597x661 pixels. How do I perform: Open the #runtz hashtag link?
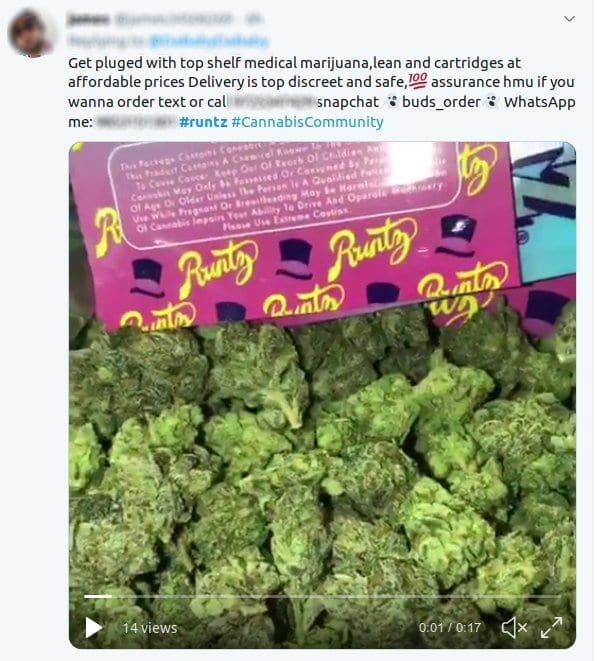203,122
